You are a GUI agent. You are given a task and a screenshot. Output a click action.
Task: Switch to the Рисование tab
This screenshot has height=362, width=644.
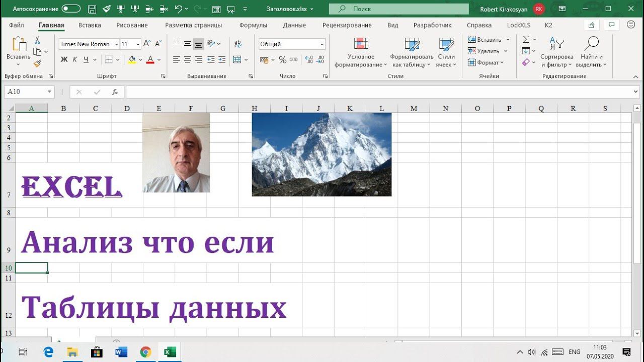coord(132,25)
